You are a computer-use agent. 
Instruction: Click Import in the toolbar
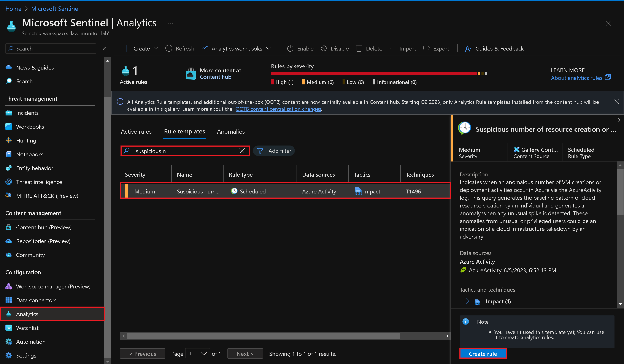tap(403, 49)
